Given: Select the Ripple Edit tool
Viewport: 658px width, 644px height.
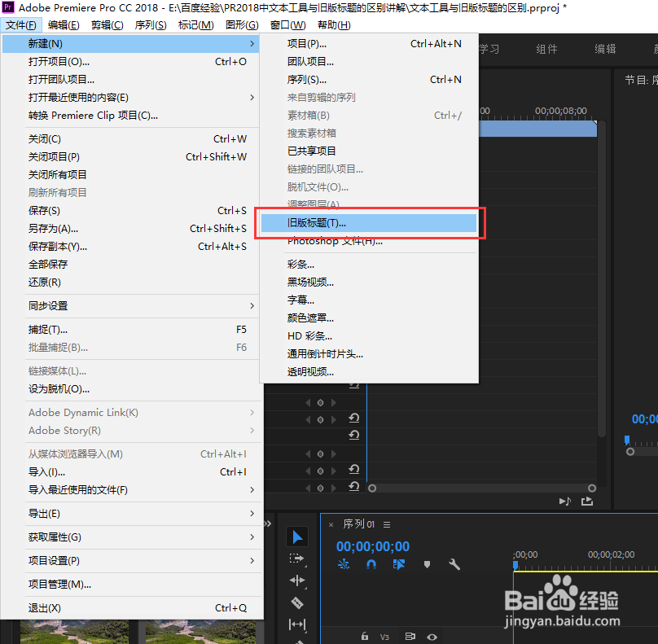Looking at the screenshot, I should (297, 580).
